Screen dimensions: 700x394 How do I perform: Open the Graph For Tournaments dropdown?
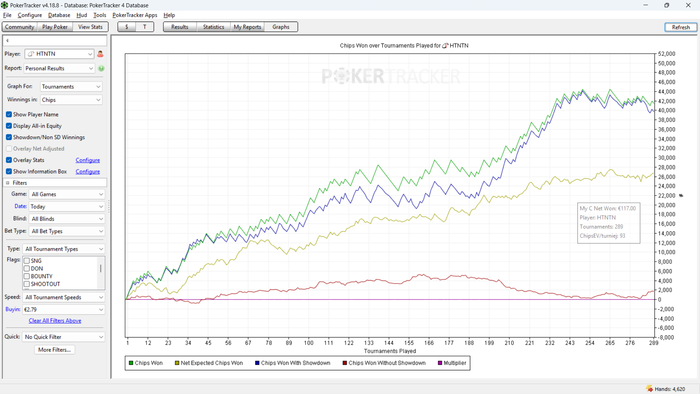pyautogui.click(x=71, y=87)
